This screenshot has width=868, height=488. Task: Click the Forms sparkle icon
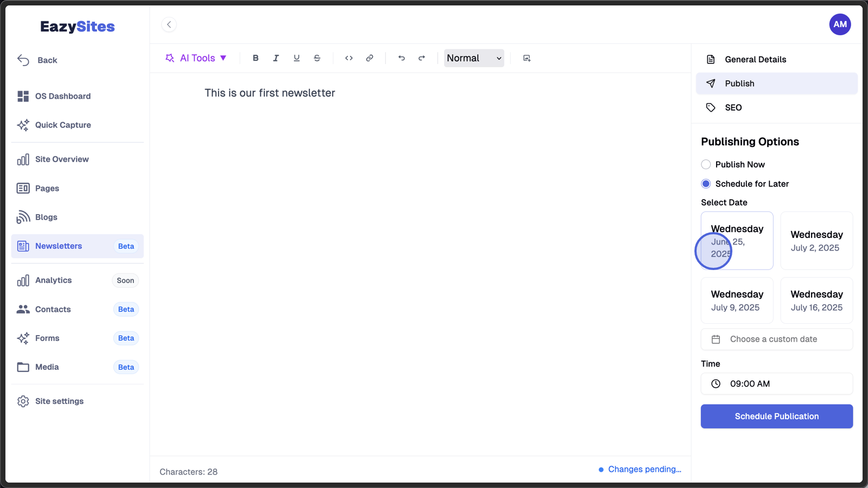23,338
